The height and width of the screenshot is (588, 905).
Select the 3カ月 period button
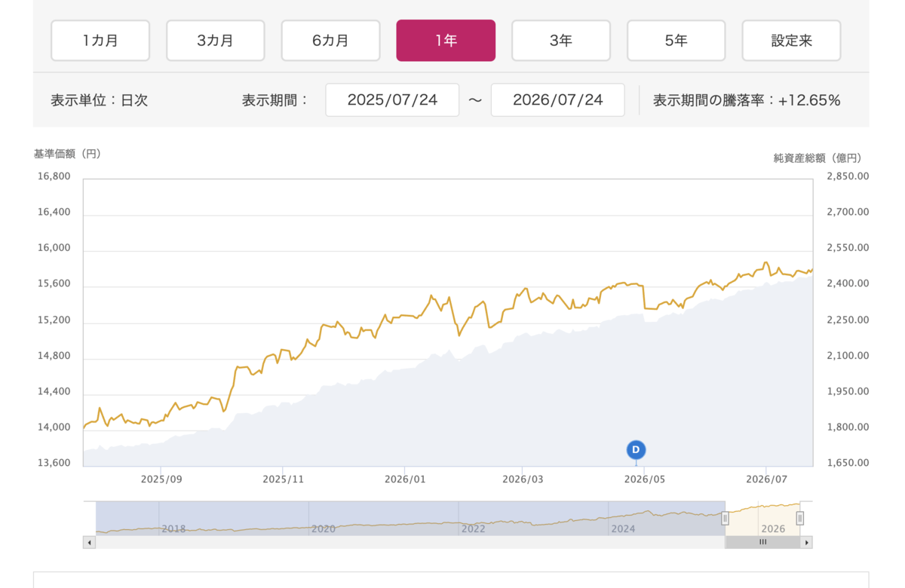click(216, 41)
